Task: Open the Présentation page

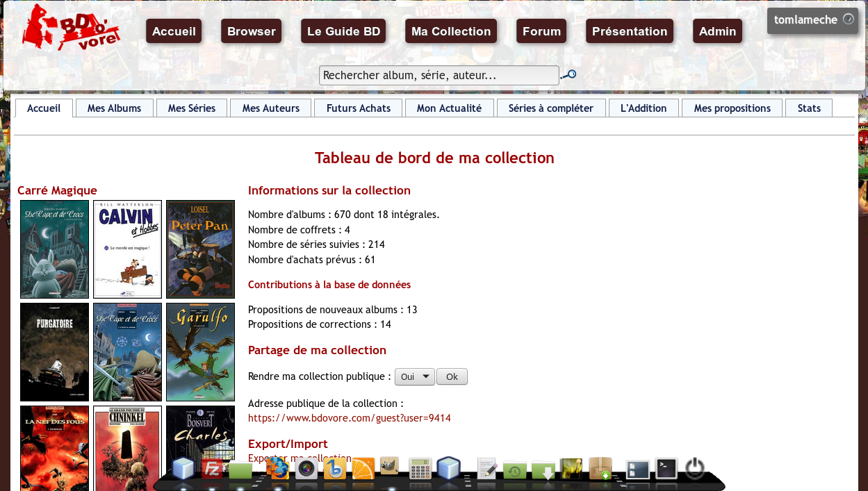Action: coord(630,31)
